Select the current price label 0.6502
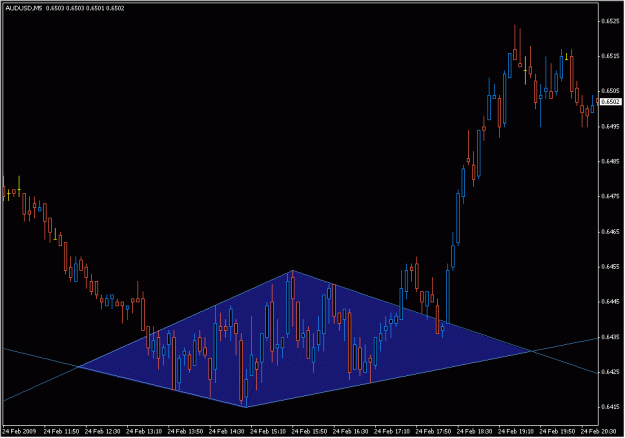The height and width of the screenshot is (438, 625). [611, 102]
